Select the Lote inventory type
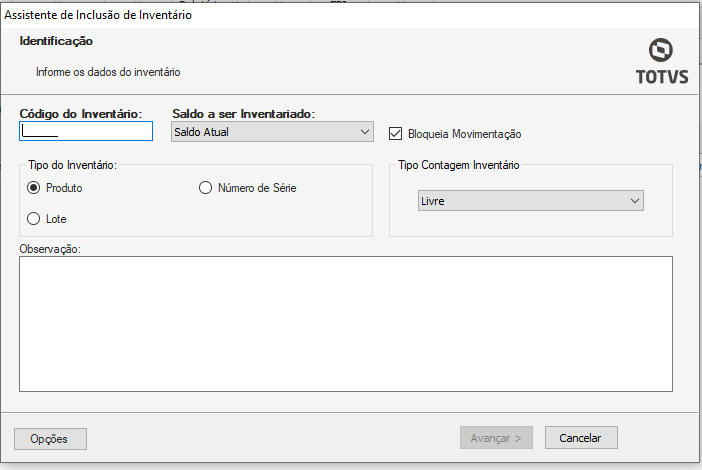The height and width of the screenshot is (470, 702). point(34,219)
